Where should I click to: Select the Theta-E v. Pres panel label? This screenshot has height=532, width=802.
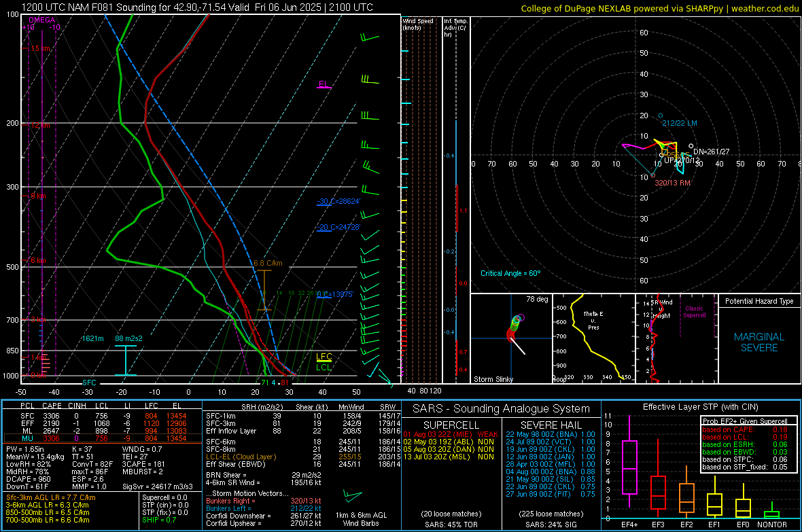click(593, 320)
